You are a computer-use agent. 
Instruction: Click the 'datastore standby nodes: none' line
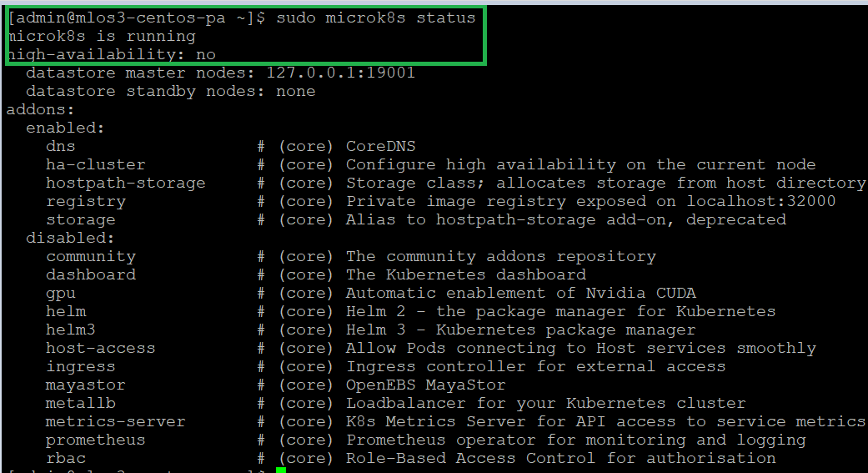170,91
